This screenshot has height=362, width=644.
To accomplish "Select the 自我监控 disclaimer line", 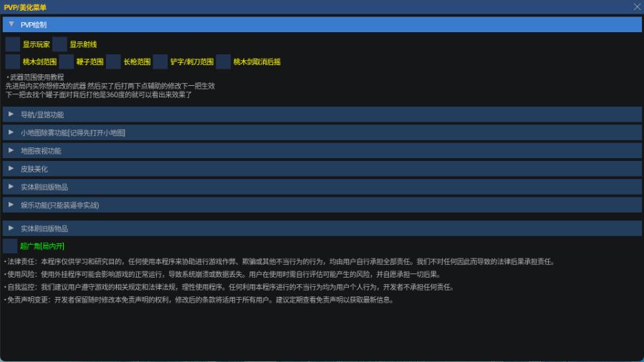I will pyautogui.click(x=229, y=287).
